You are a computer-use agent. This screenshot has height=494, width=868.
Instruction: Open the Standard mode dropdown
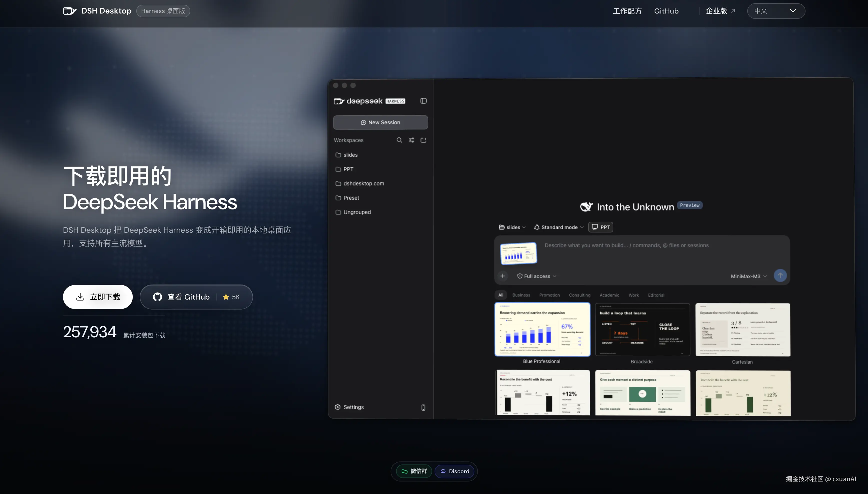point(559,227)
